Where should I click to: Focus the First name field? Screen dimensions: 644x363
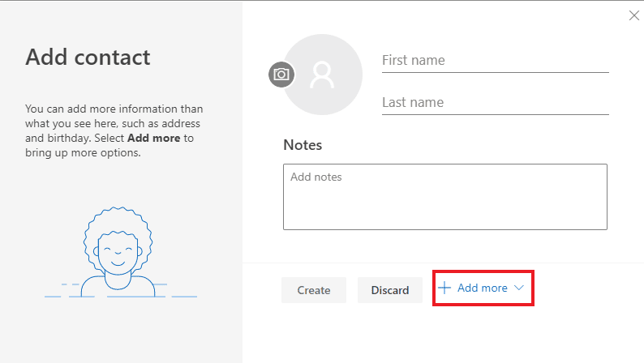496,61
